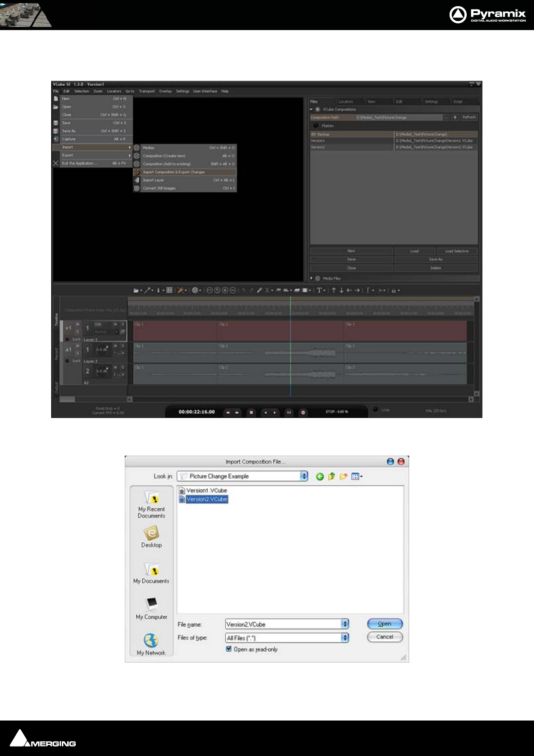534x756 pixels.
Task: Click the Record button in transport bar
Action: click(x=303, y=412)
